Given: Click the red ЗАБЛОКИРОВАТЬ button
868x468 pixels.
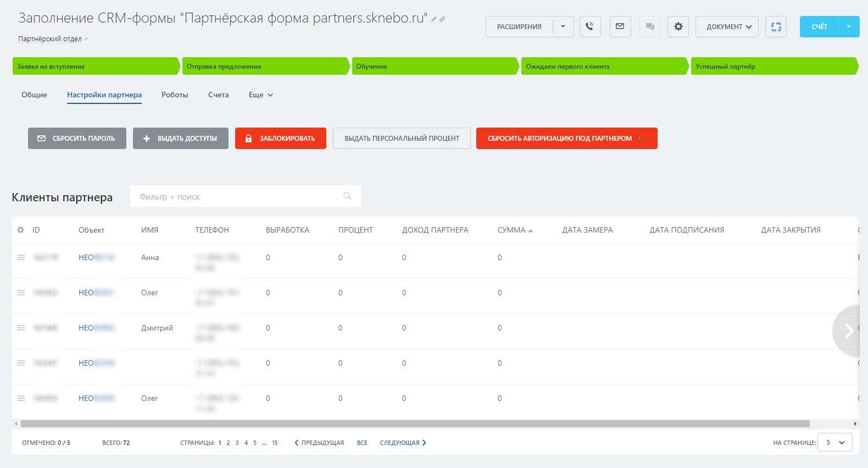Looking at the screenshot, I should [281, 139].
